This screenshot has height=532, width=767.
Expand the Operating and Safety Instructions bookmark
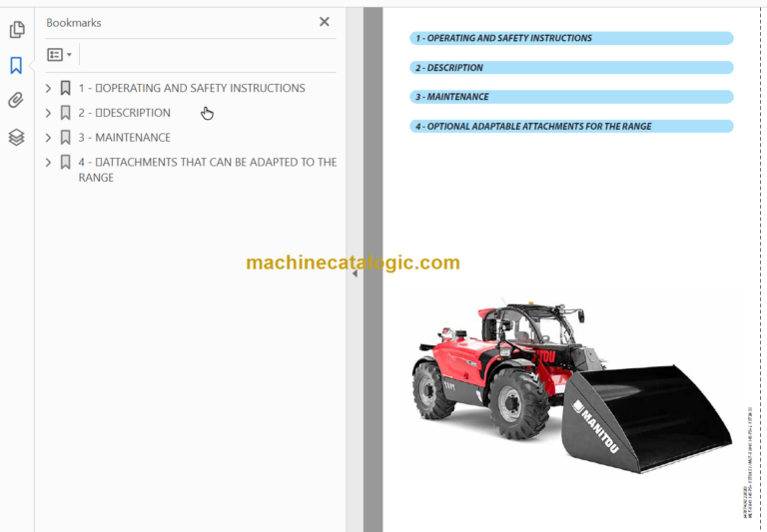48,88
